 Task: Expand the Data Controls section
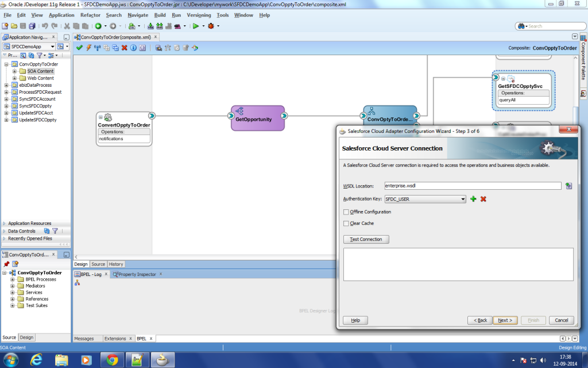[4, 231]
